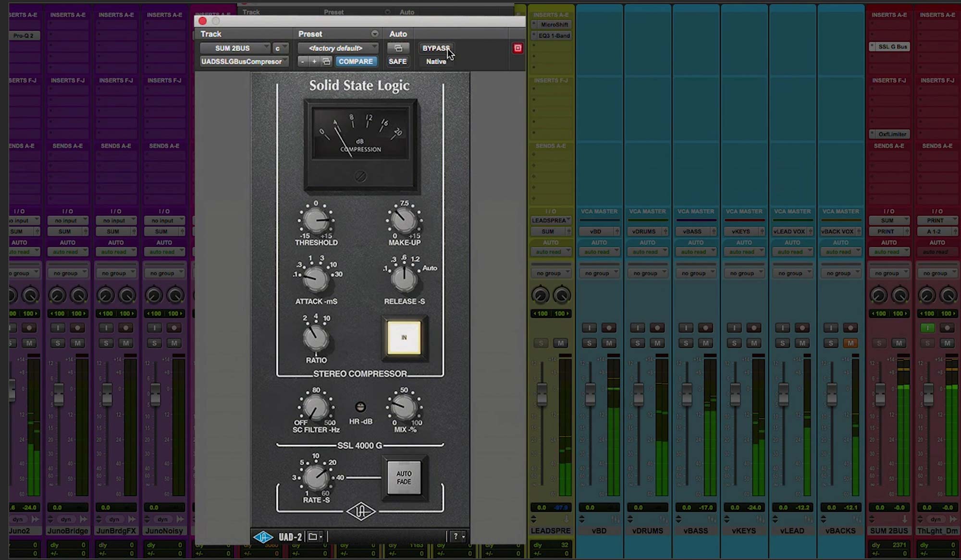Viewport: 961px width, 560px height.
Task: Open the insert position 'c' selector
Action: pos(281,48)
